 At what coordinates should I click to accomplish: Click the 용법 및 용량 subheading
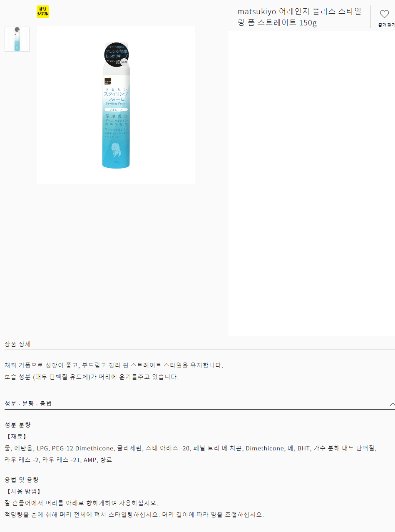[22, 480]
